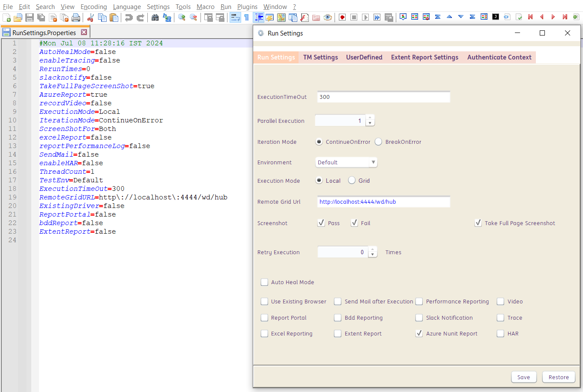
Task: Uncheck Azure Nunit Report
Action: point(419,333)
